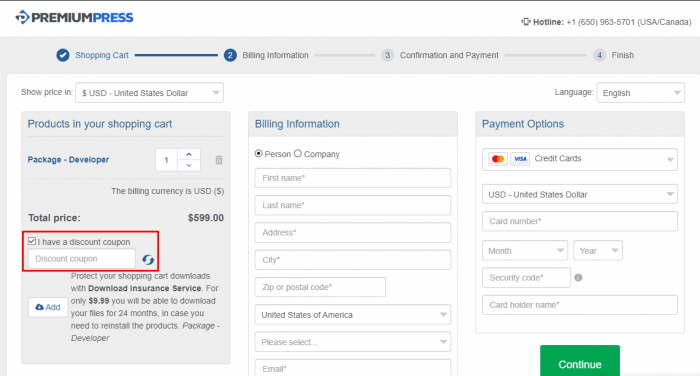Open the payment USD currency dropdown

click(x=579, y=195)
